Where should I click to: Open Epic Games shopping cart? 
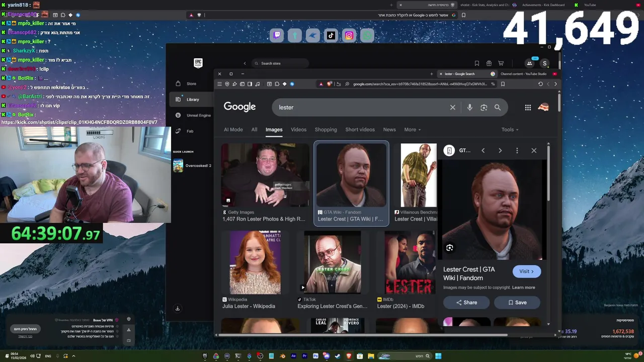tap(501, 63)
